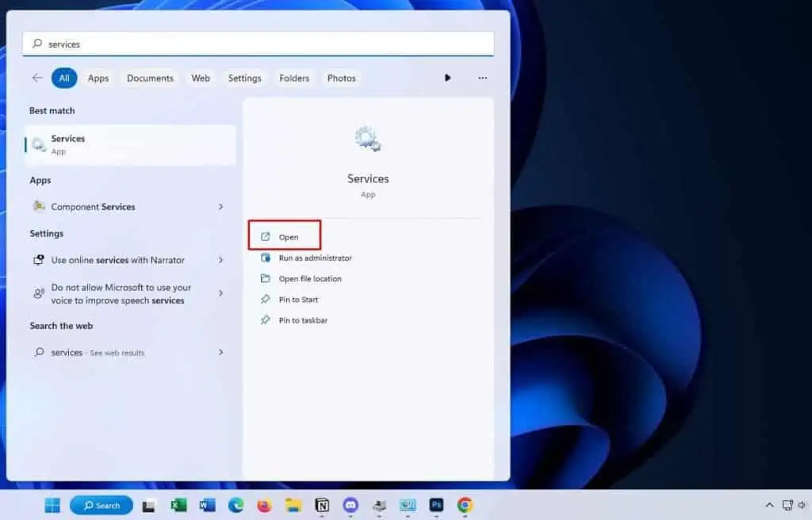This screenshot has width=812, height=520.
Task: Launch Notion from the taskbar
Action: point(322,504)
